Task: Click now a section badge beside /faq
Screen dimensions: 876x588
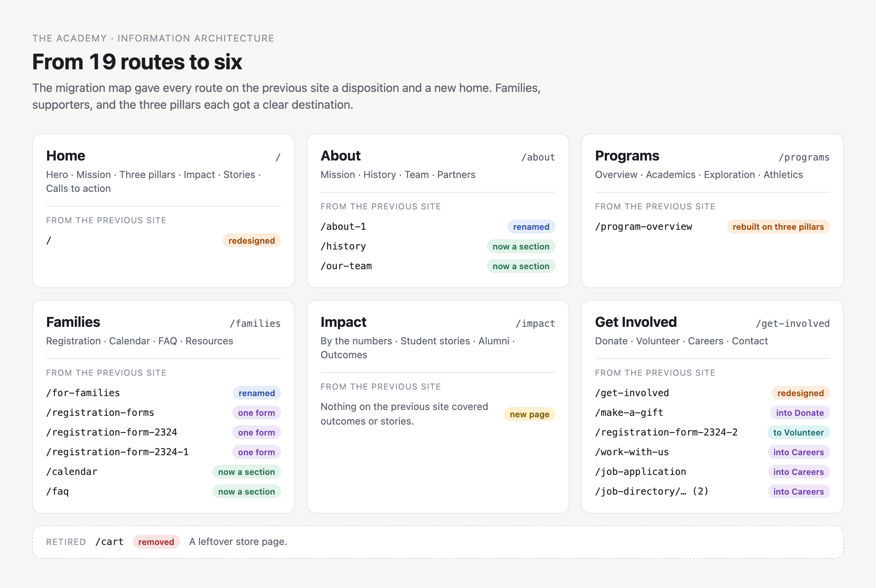Action: tap(246, 491)
